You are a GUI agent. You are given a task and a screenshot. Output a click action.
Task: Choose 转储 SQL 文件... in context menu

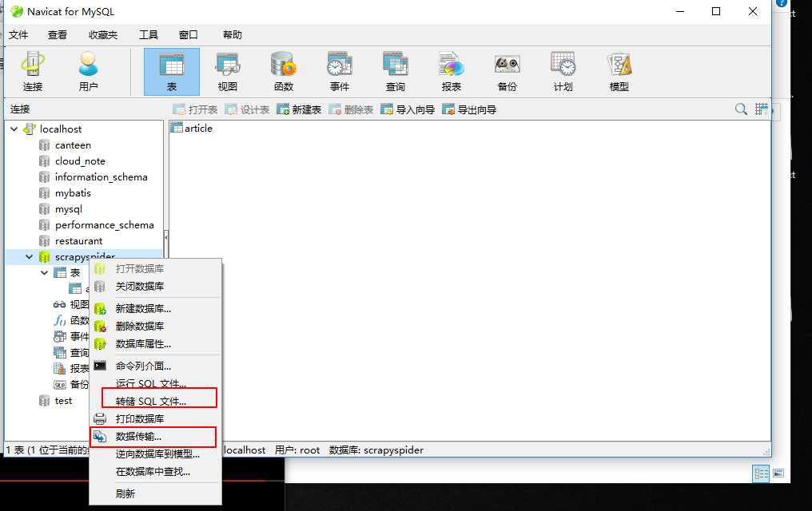pos(155,401)
